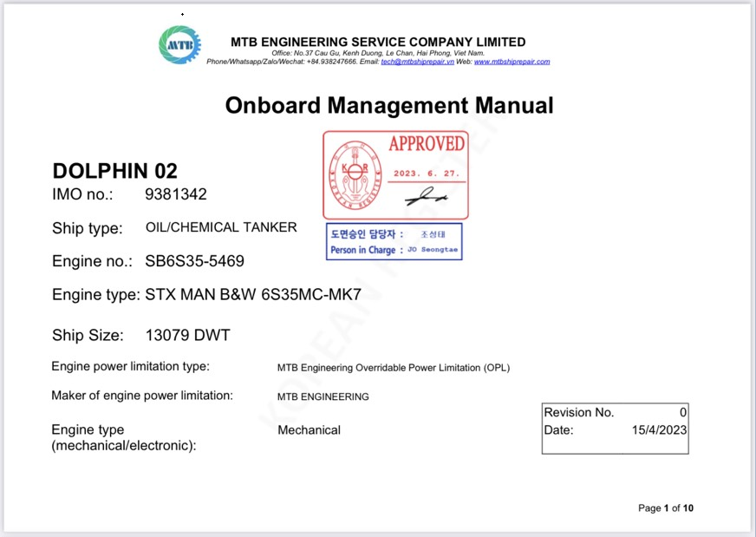The width and height of the screenshot is (756, 537).
Task: Click the MTB gear logo icon
Action: [x=179, y=45]
